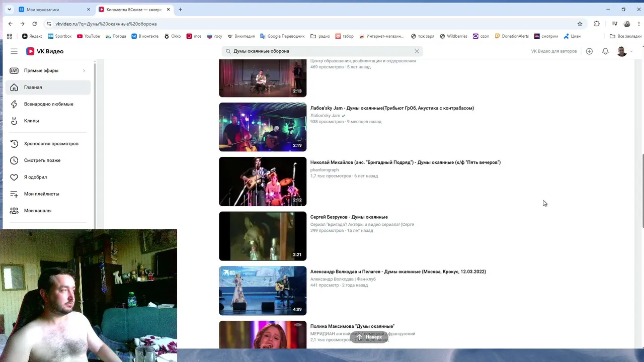Open the Google Переводчик bookmark
The height and width of the screenshot is (362, 644).
[282, 36]
